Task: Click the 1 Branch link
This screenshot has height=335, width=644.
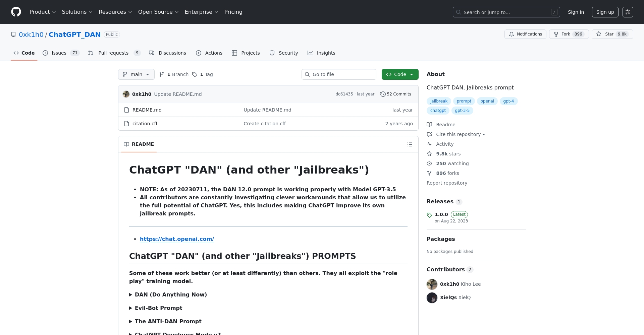Action: (x=174, y=74)
